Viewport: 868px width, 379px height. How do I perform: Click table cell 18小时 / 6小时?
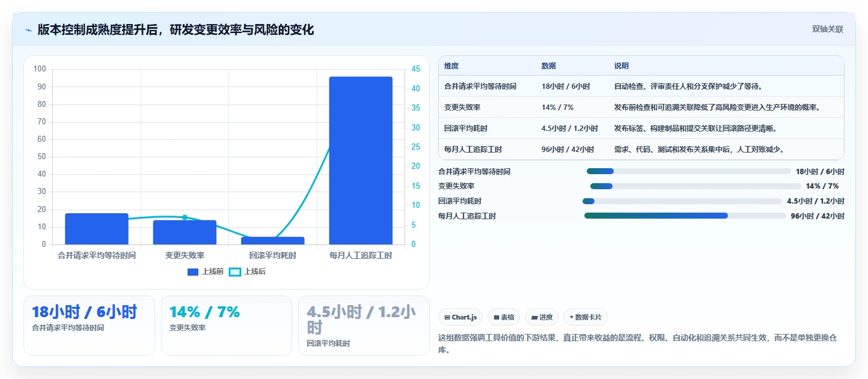click(566, 86)
